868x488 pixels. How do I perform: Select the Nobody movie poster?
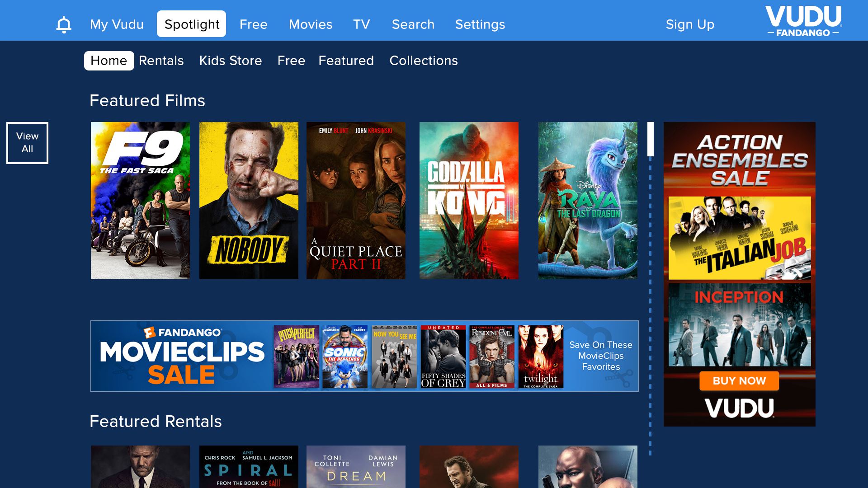click(248, 200)
